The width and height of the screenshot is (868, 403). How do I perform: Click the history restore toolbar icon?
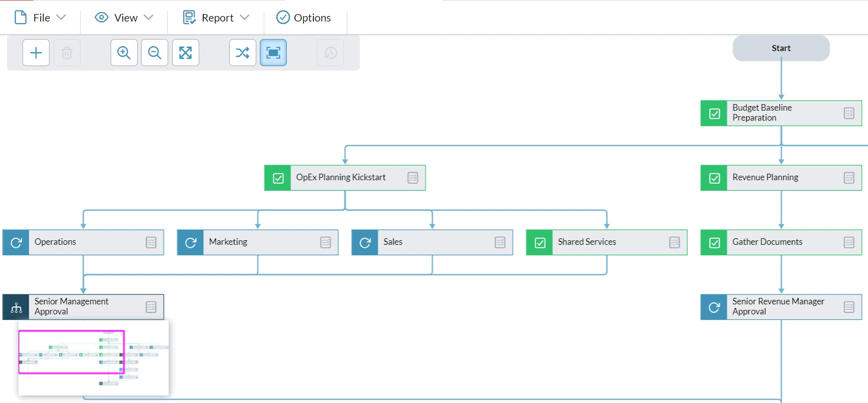[x=330, y=53]
